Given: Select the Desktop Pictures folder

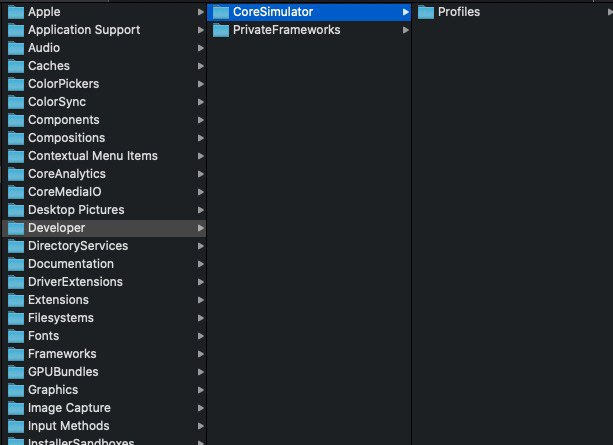Looking at the screenshot, I should 104,210.
